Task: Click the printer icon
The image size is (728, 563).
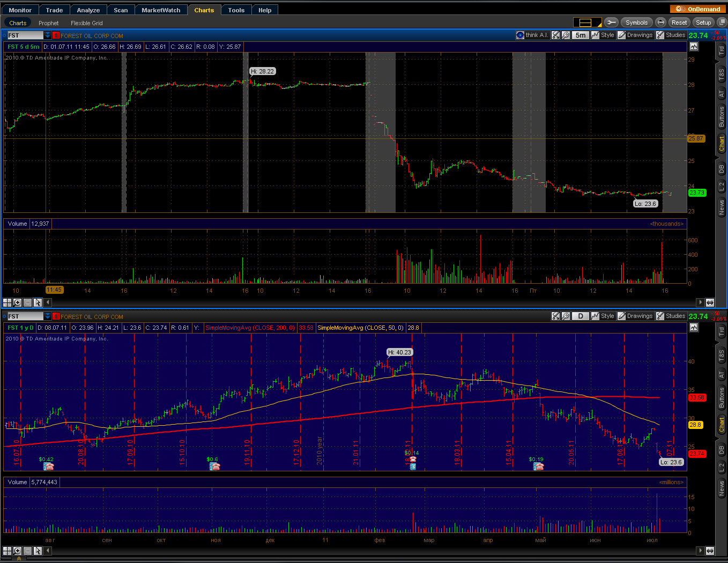Action: 661,23
